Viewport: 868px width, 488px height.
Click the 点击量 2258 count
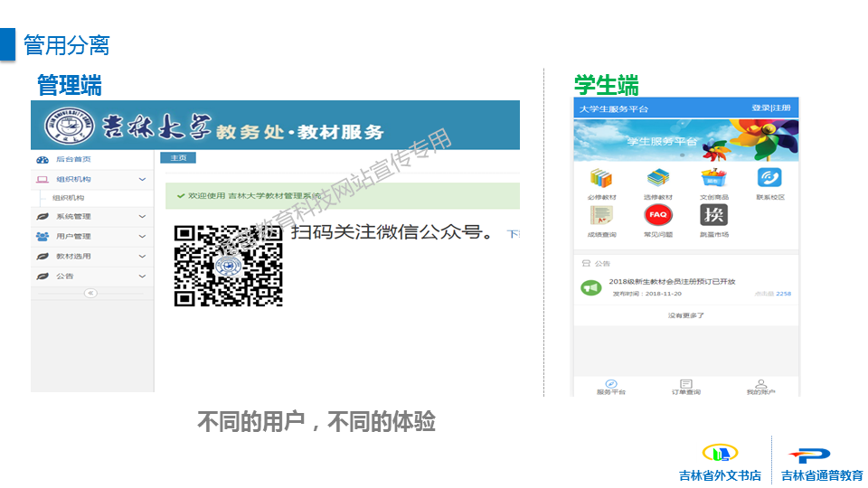773,294
